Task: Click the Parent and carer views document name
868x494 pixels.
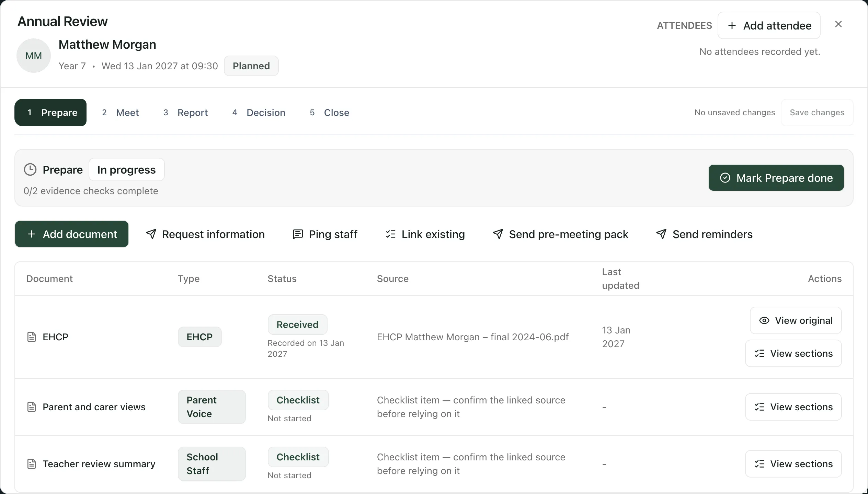Action: point(94,407)
